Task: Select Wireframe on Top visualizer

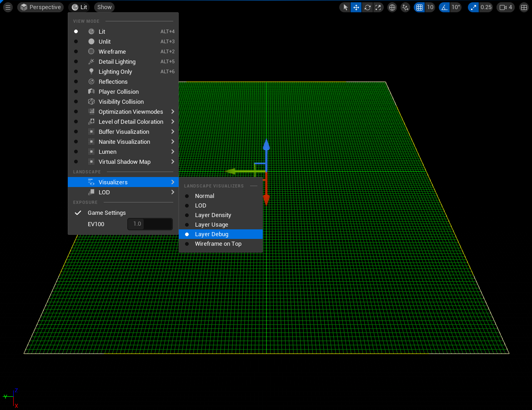Action: pos(218,243)
